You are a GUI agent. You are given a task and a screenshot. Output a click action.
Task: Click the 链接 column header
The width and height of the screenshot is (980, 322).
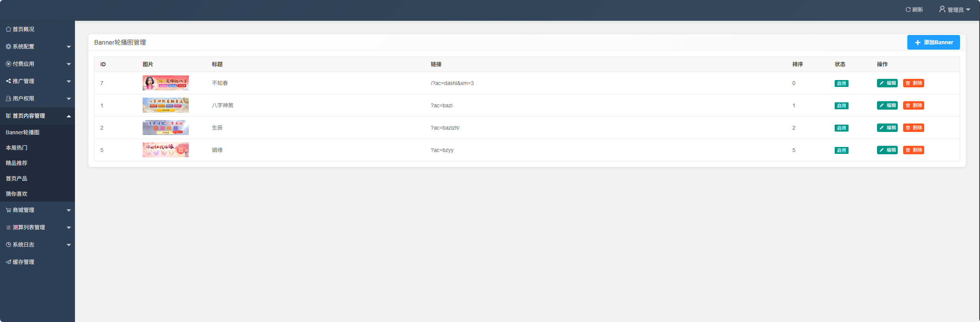click(x=436, y=64)
